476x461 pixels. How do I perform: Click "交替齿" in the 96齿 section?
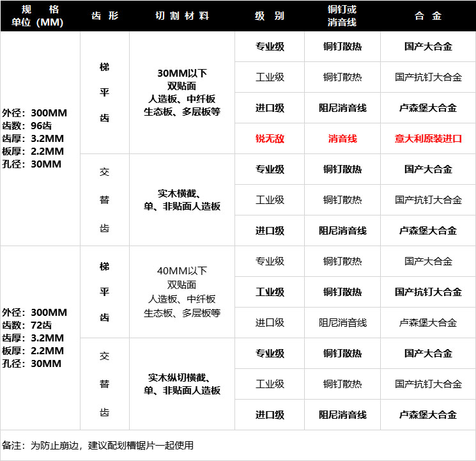(x=104, y=199)
